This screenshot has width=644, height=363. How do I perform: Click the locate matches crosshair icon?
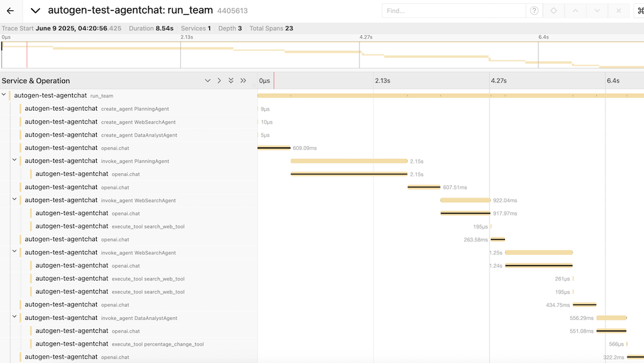tap(554, 11)
